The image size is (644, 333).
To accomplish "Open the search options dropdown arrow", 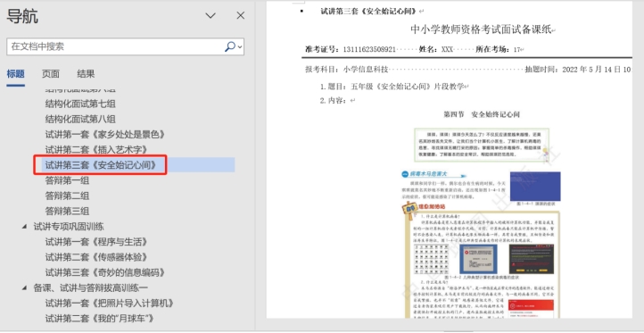I will coord(240,47).
